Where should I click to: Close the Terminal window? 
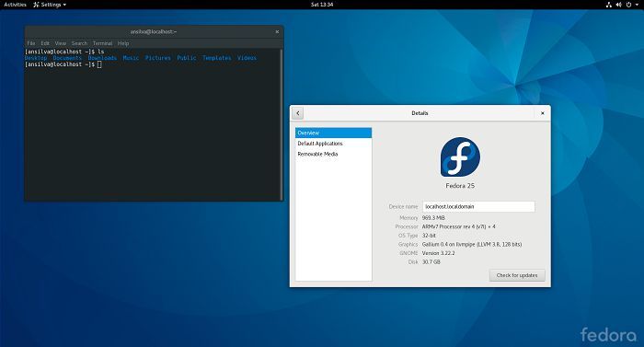(277, 31)
